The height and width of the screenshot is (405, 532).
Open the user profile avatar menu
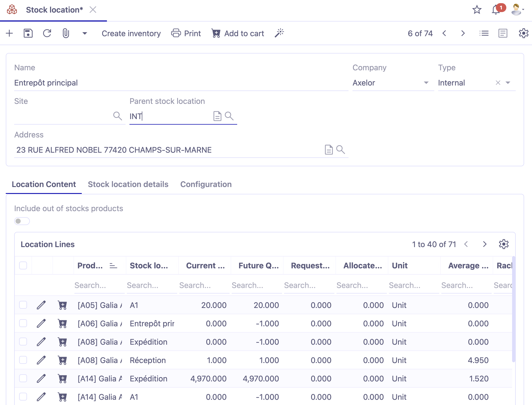(517, 10)
